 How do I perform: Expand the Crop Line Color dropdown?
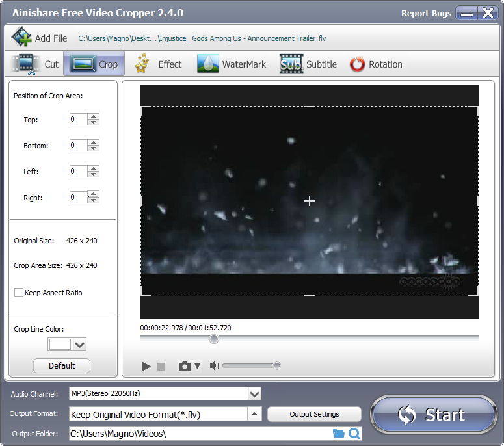pyautogui.click(x=80, y=345)
